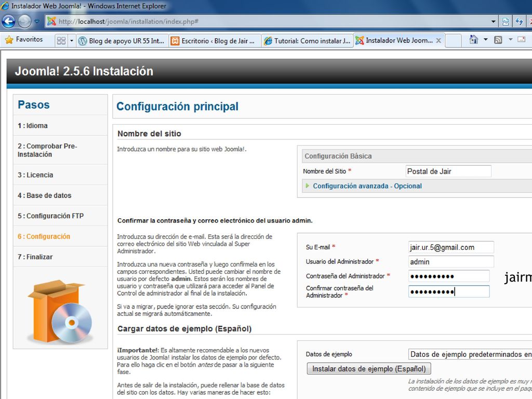The height and width of the screenshot is (399, 532).
Task: Click step "7 : Finalizar"
Action: point(35,257)
